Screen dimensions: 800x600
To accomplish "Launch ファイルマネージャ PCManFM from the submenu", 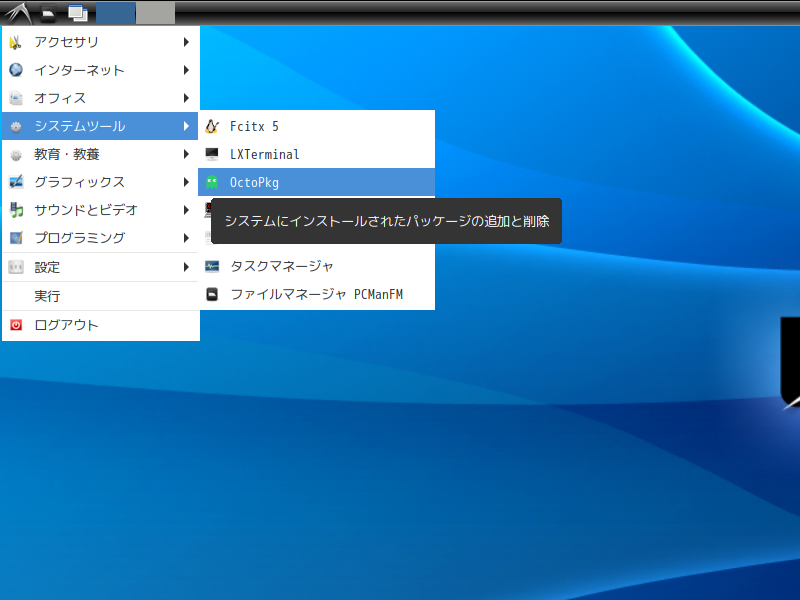I will pyautogui.click(x=316, y=294).
